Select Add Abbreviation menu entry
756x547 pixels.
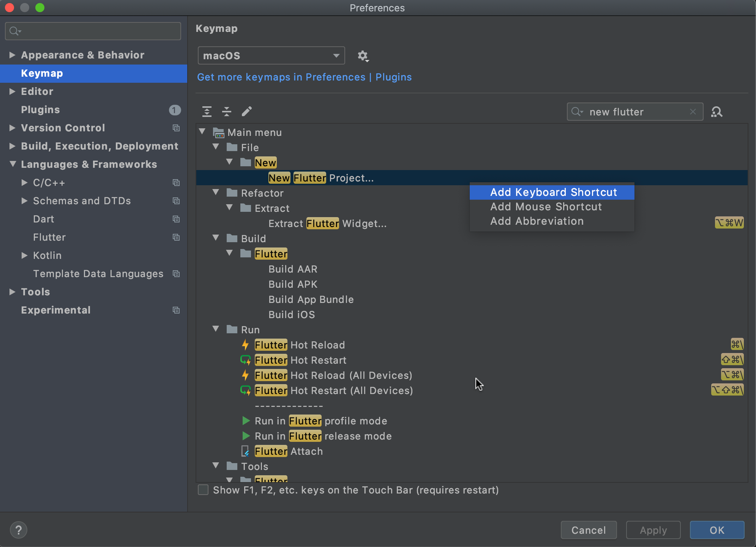pos(537,221)
